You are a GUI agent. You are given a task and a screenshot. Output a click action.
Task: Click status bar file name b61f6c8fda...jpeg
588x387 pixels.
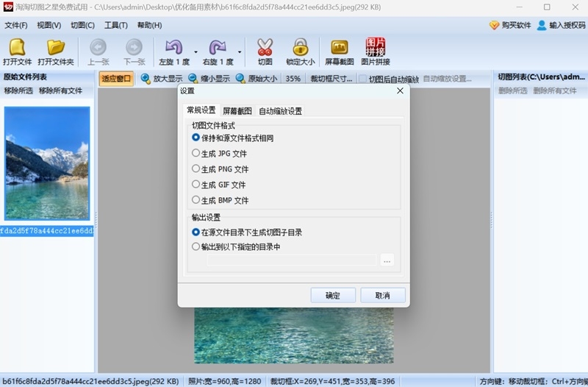click(x=91, y=381)
